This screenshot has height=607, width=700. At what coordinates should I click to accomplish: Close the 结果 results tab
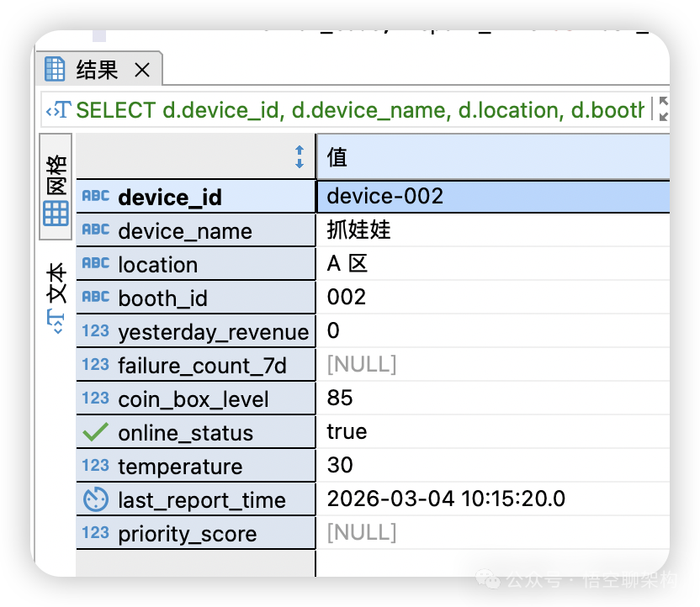click(142, 71)
